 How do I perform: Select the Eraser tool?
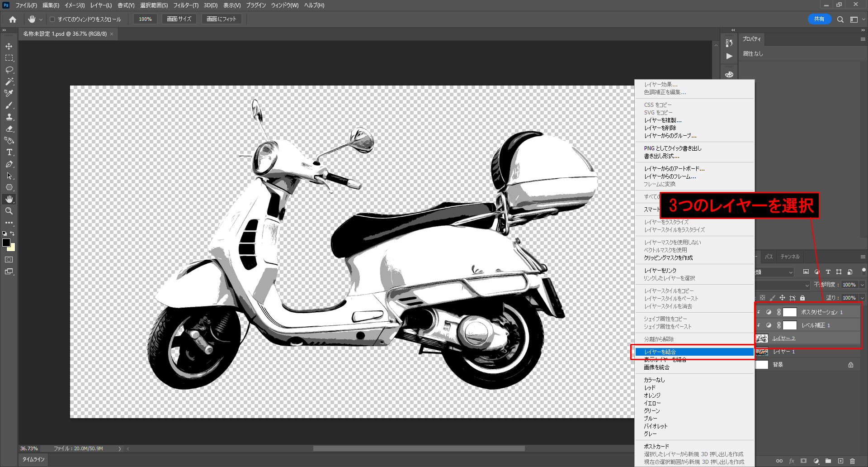9,129
